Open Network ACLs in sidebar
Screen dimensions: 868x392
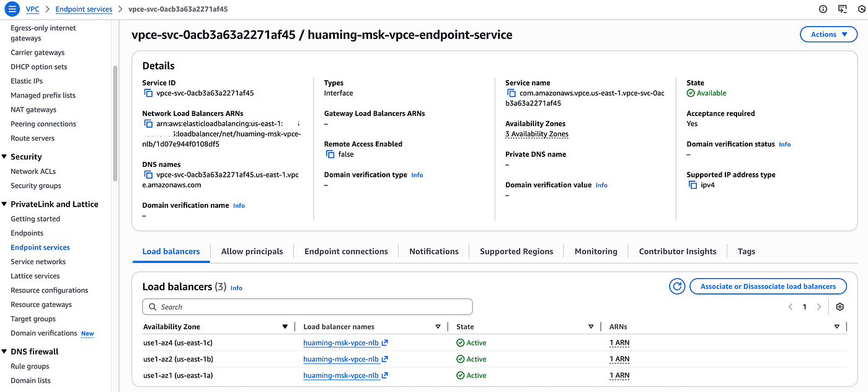33,171
